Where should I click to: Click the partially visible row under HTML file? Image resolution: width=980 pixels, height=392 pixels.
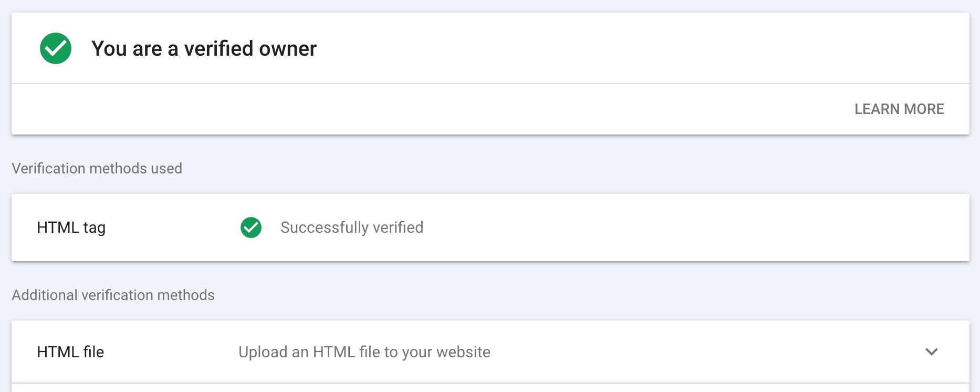click(491, 388)
